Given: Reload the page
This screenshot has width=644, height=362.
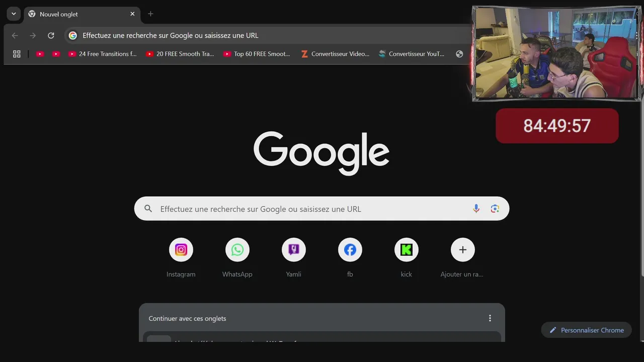Looking at the screenshot, I should pos(51,35).
